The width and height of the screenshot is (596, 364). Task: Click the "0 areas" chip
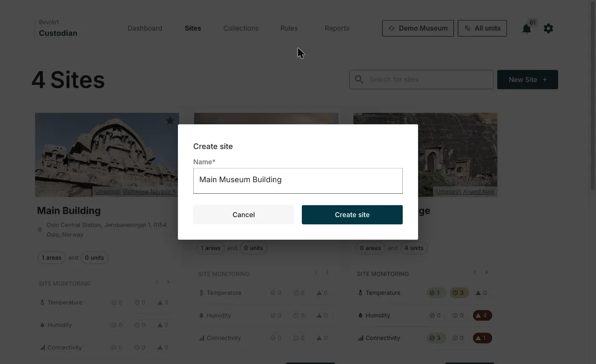pyautogui.click(x=370, y=248)
